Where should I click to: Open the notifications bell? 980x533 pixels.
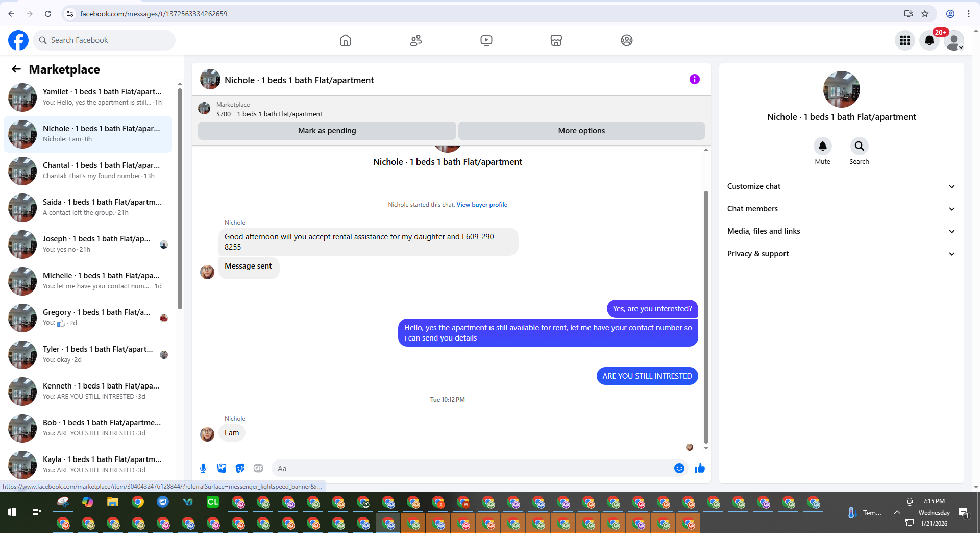(929, 40)
